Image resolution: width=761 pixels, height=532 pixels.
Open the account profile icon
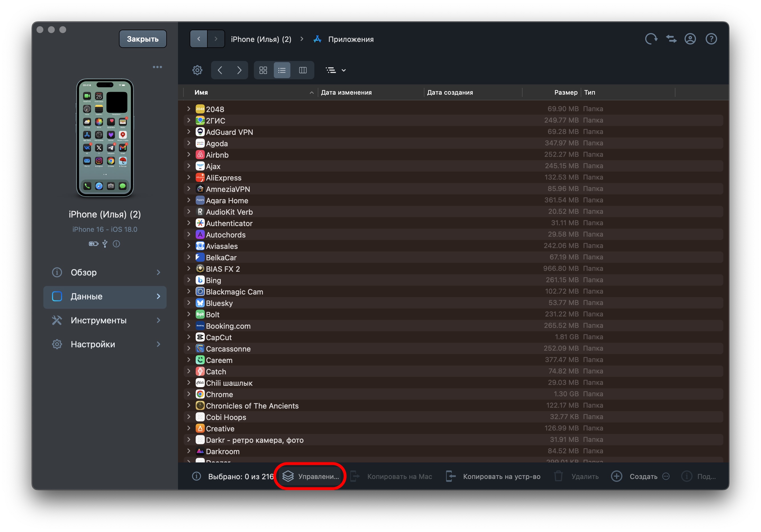click(690, 39)
